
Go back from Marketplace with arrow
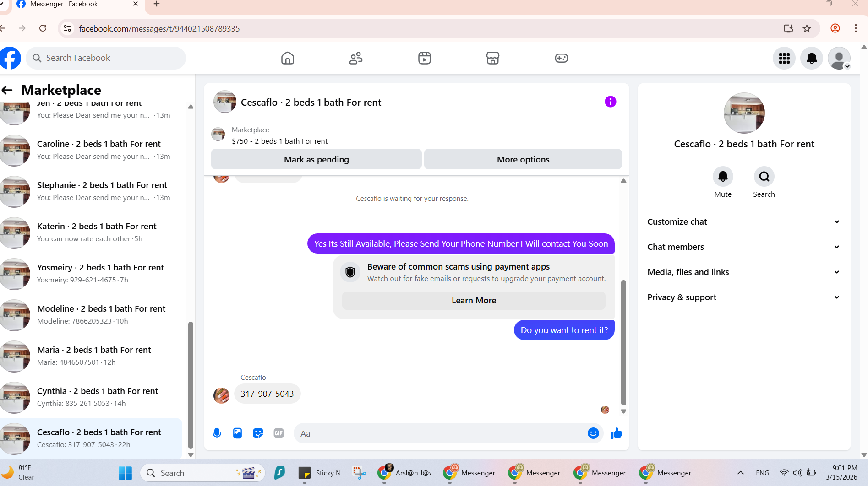point(7,90)
